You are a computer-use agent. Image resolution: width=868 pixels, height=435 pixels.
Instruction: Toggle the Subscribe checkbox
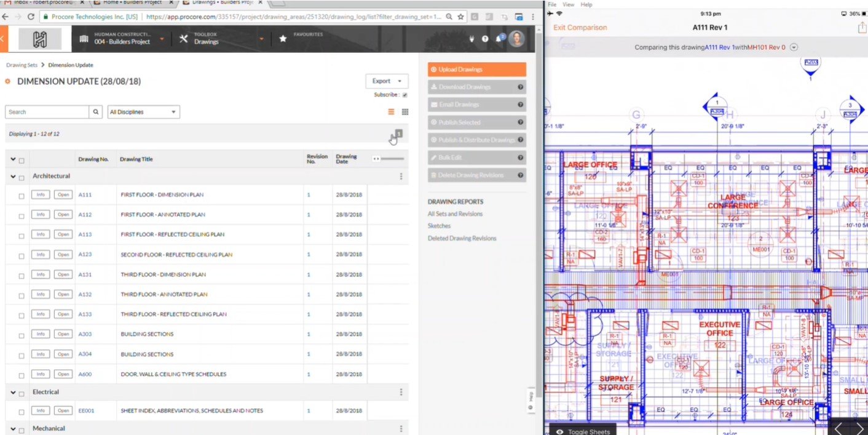point(405,95)
